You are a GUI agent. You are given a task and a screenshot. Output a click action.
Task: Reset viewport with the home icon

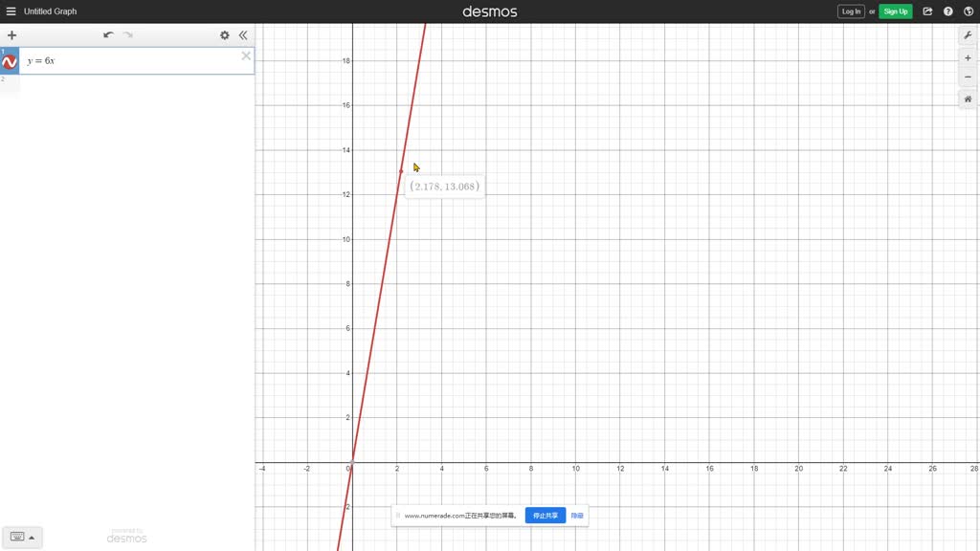[968, 98]
